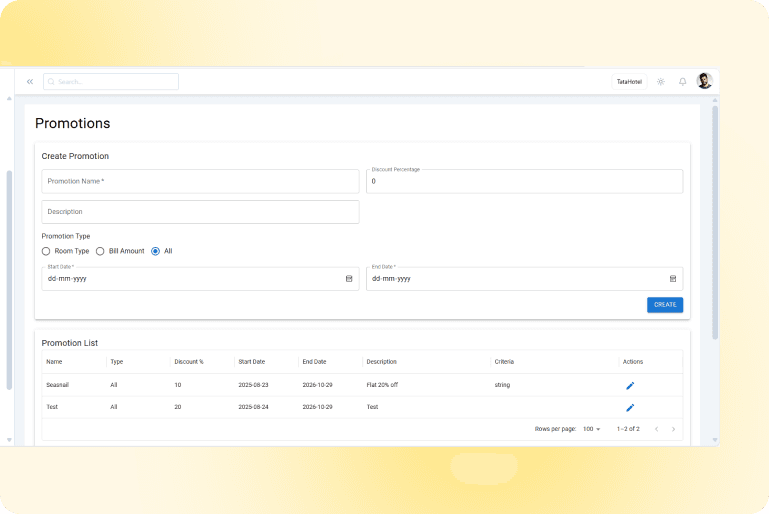Click the Discount % column header

[x=189, y=362]
